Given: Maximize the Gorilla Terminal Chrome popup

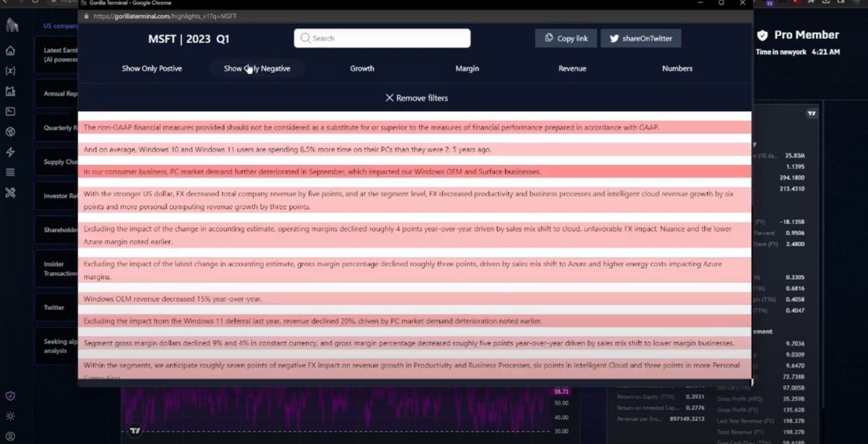Looking at the screenshot, I should (x=721, y=3).
